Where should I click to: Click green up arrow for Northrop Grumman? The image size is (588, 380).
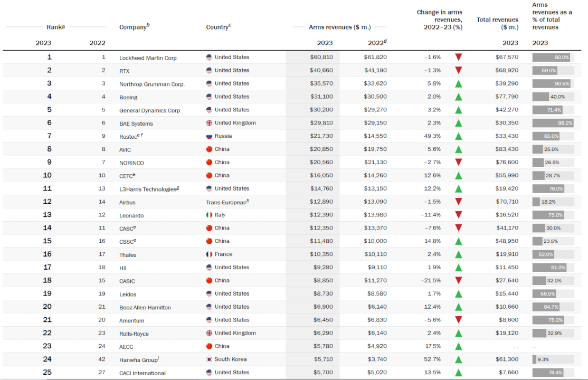click(x=458, y=83)
